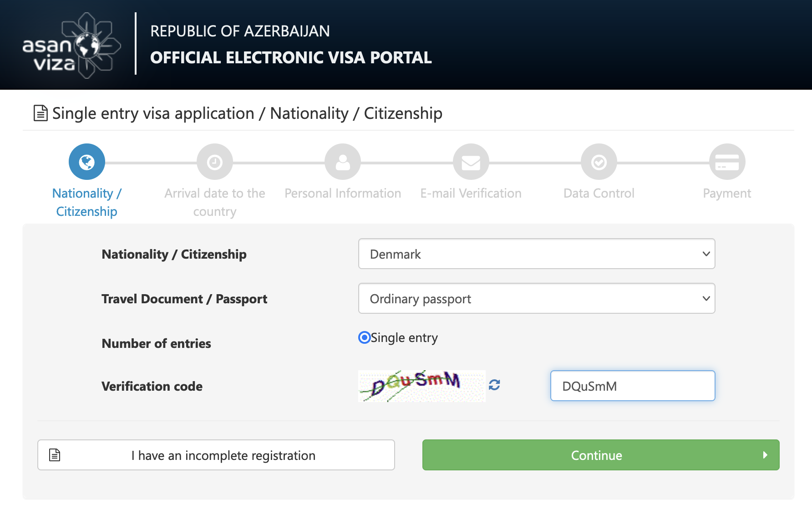Image resolution: width=812 pixels, height=510 pixels.
Task: Click the asan viza logo
Action: point(71,46)
